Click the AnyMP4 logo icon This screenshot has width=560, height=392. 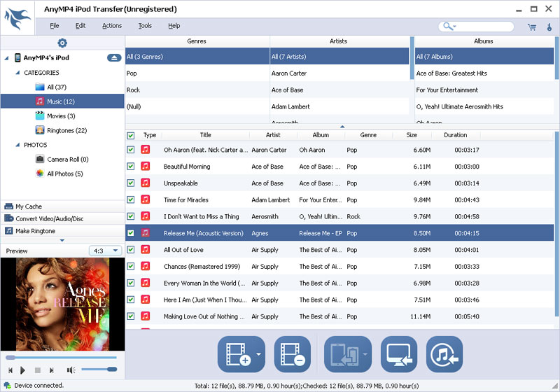(17, 18)
